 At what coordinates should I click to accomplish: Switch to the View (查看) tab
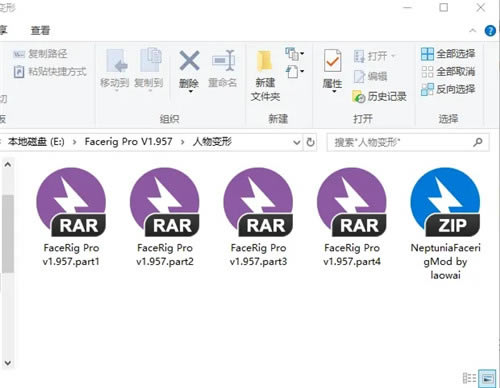click(40, 31)
